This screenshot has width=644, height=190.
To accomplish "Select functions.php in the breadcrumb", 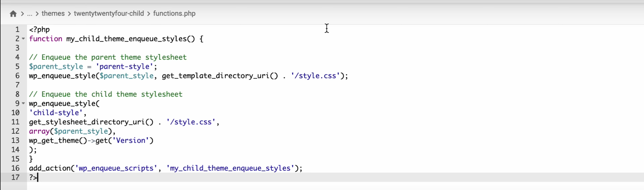I will click(174, 13).
